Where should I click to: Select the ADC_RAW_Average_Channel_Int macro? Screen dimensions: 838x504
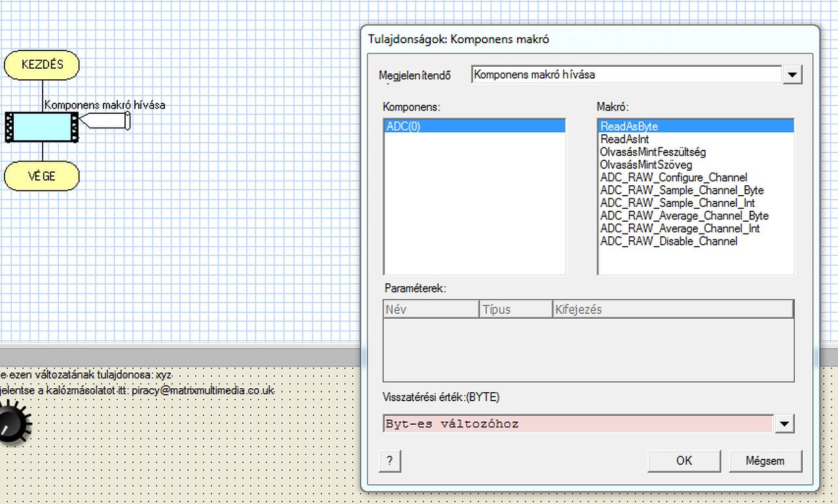tap(695, 228)
